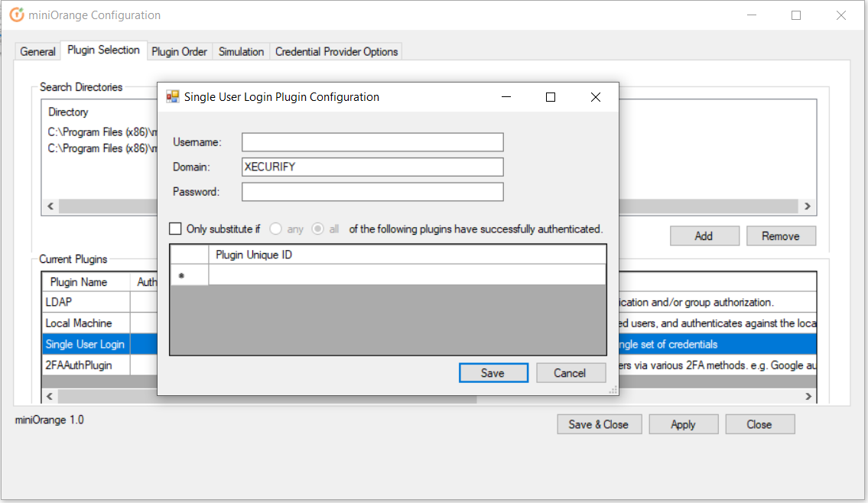Select the Single User Login plugin row
Viewport: 868px width, 503px height.
(x=86, y=344)
